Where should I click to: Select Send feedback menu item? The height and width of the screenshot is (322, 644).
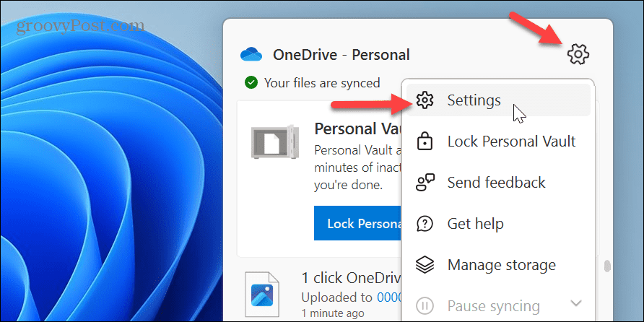click(498, 183)
